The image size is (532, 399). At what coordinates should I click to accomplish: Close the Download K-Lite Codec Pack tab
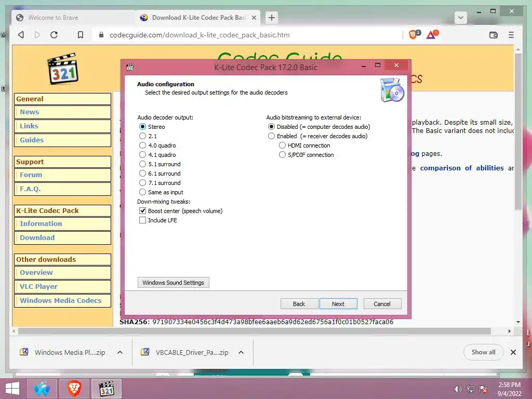tap(254, 18)
